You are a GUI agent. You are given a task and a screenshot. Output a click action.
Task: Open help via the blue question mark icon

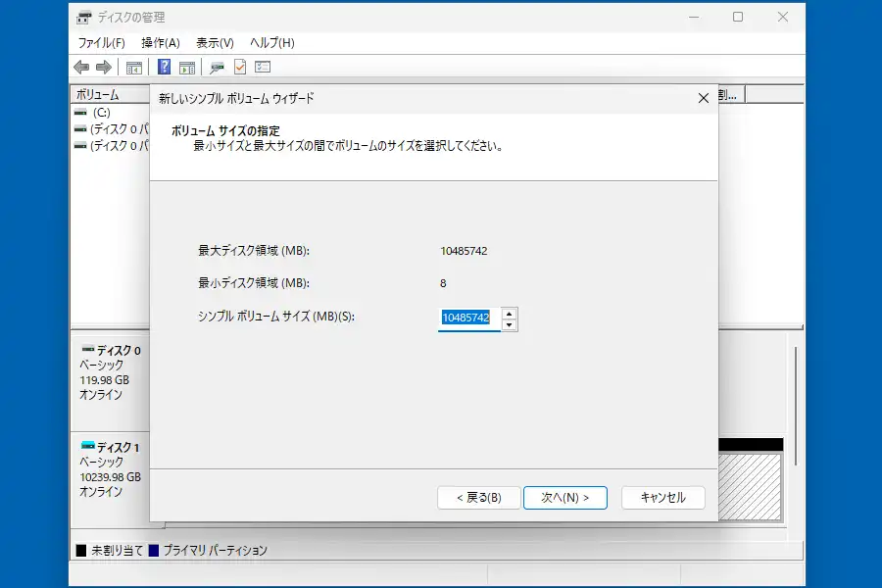[x=164, y=67]
